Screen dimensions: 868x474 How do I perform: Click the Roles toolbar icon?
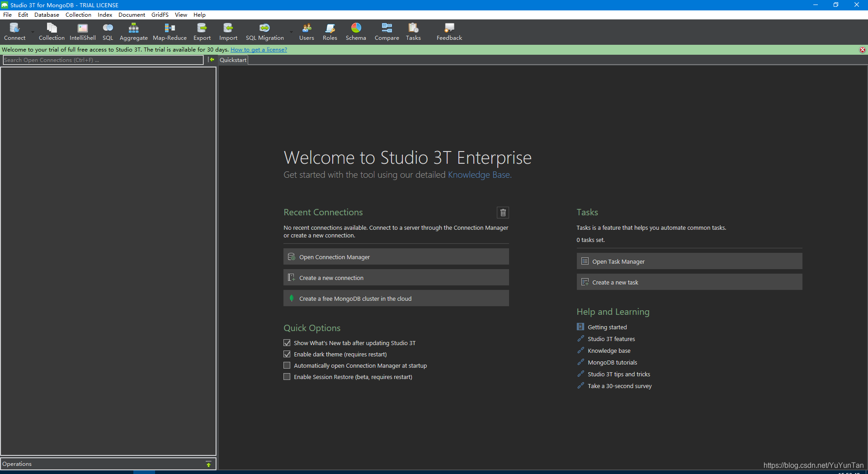(x=330, y=32)
